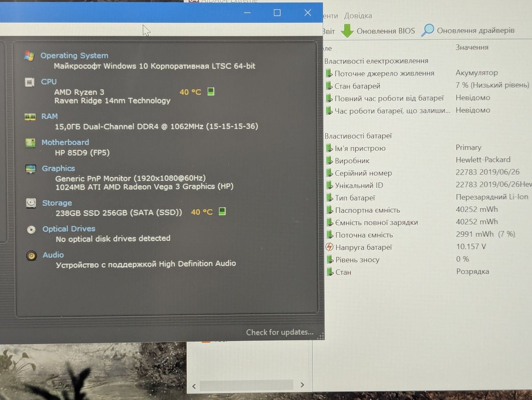Click the battery icon beside Стан батарей
Screen dimensions: 532x400
click(x=329, y=86)
